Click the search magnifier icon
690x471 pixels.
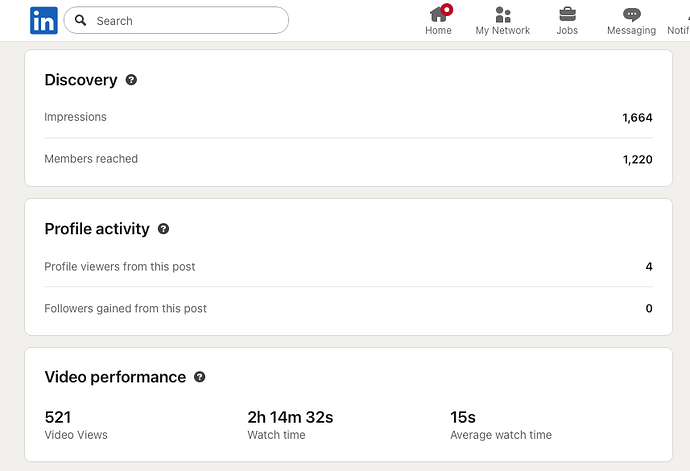tap(81, 20)
